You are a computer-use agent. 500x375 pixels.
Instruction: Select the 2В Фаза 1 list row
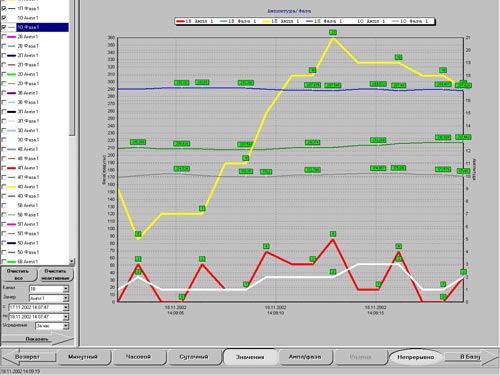(x=35, y=46)
